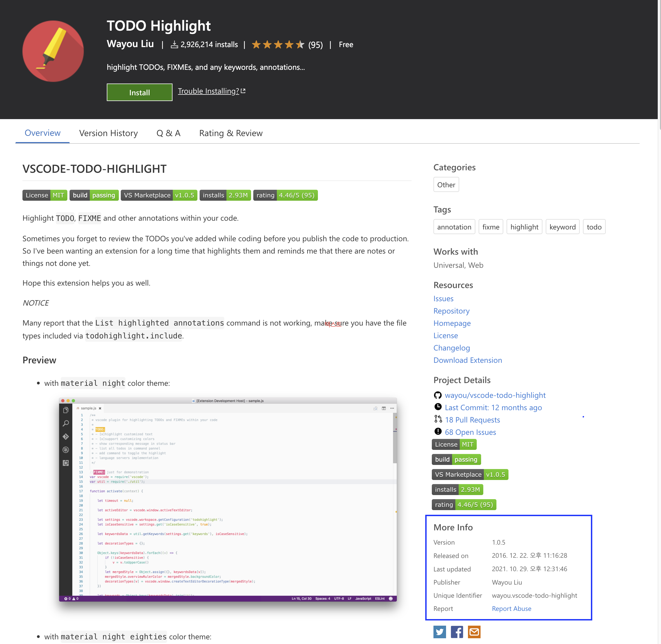Image resolution: width=661 pixels, height=644 pixels.
Task: Share extension on Facebook icon
Action: [457, 631]
